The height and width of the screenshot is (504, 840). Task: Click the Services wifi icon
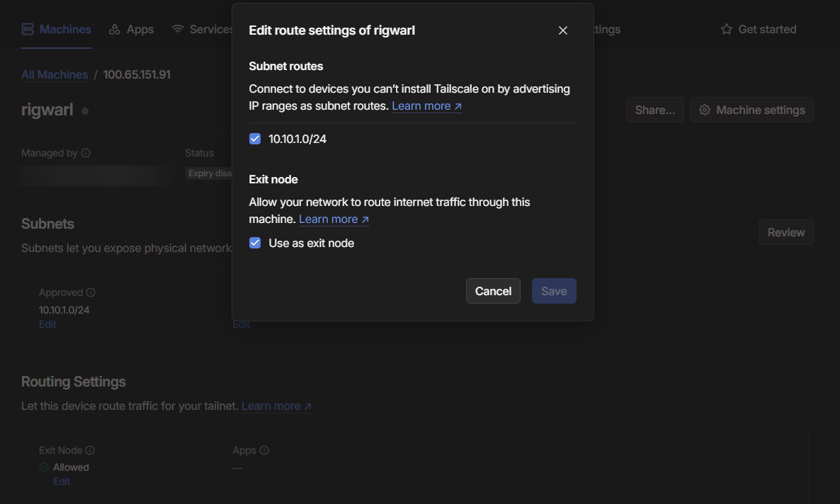pyautogui.click(x=178, y=29)
